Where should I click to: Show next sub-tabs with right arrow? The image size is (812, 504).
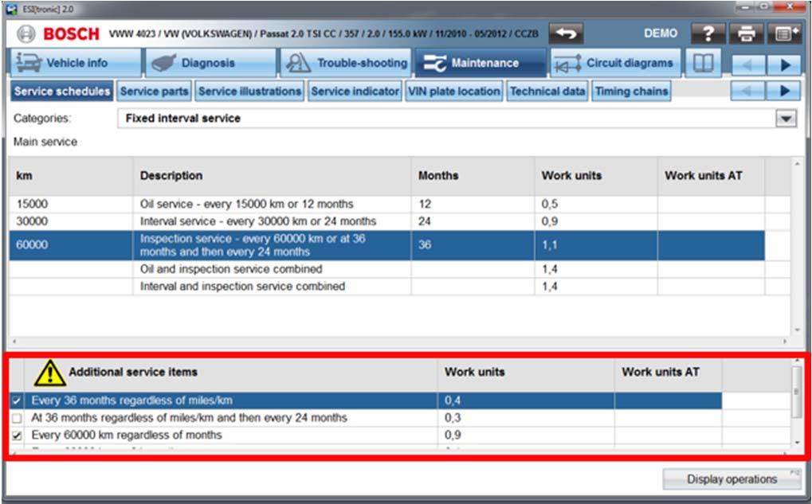[785, 91]
